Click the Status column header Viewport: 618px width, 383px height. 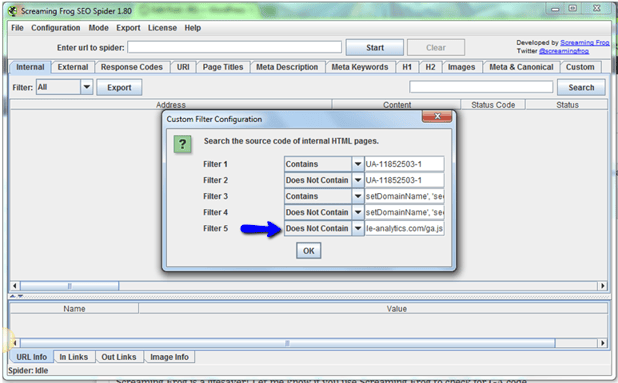point(567,105)
